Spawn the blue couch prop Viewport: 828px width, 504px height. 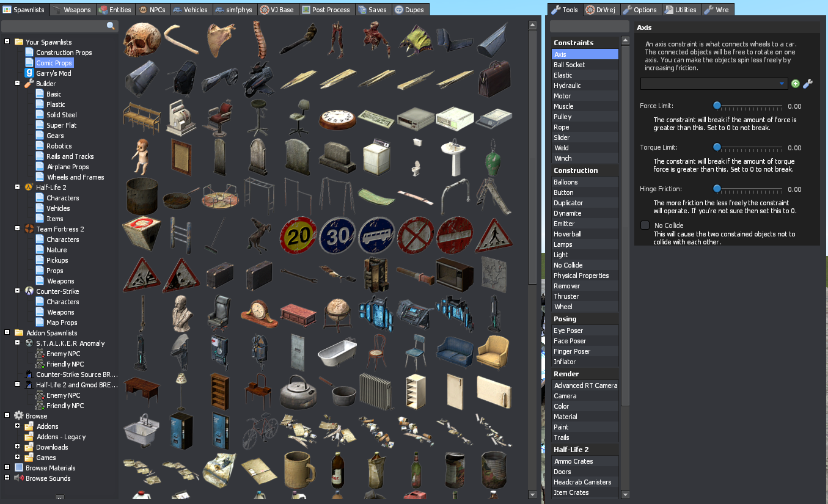click(x=455, y=354)
